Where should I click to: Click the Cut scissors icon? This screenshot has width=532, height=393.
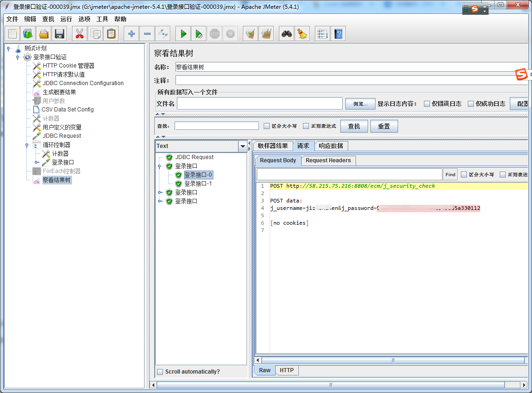(79, 34)
